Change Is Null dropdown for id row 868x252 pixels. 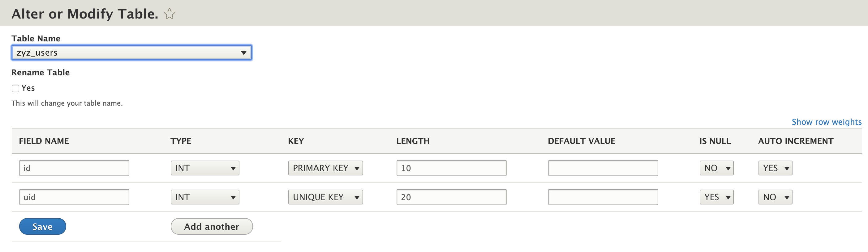point(716,168)
